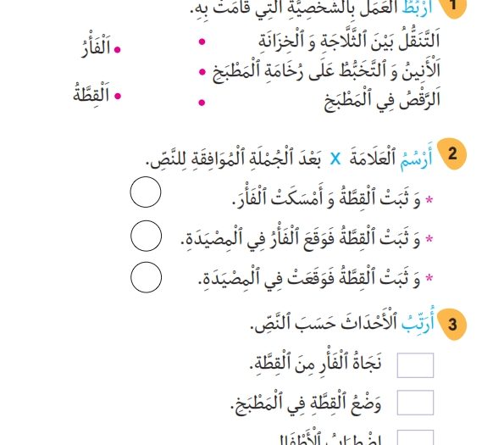Click the pink dot next to الْفَأْرُ
Viewport: 504px width, 445px height.
(x=118, y=49)
